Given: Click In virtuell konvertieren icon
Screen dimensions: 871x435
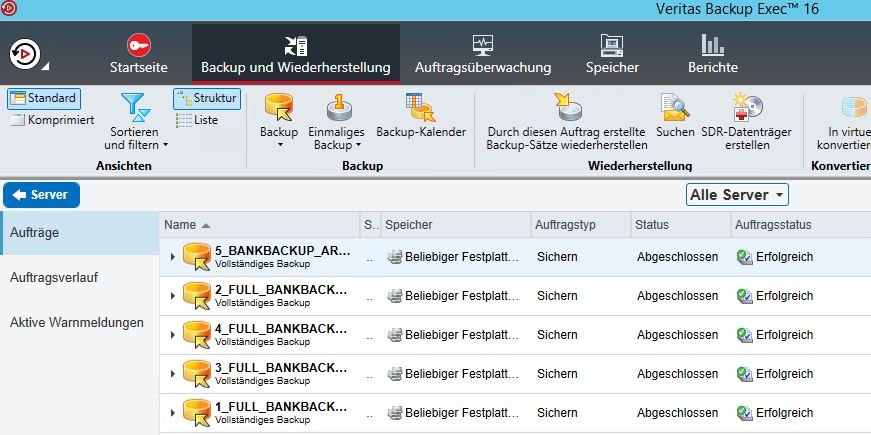Looking at the screenshot, I should 854,107.
